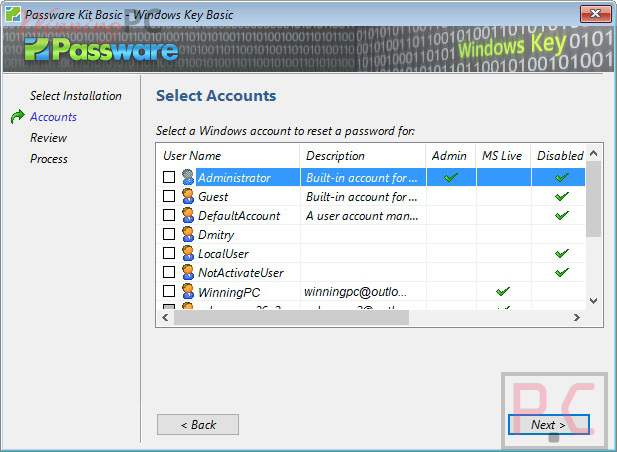The image size is (617, 452).
Task: Sort by the Description column header
Action: click(x=362, y=156)
